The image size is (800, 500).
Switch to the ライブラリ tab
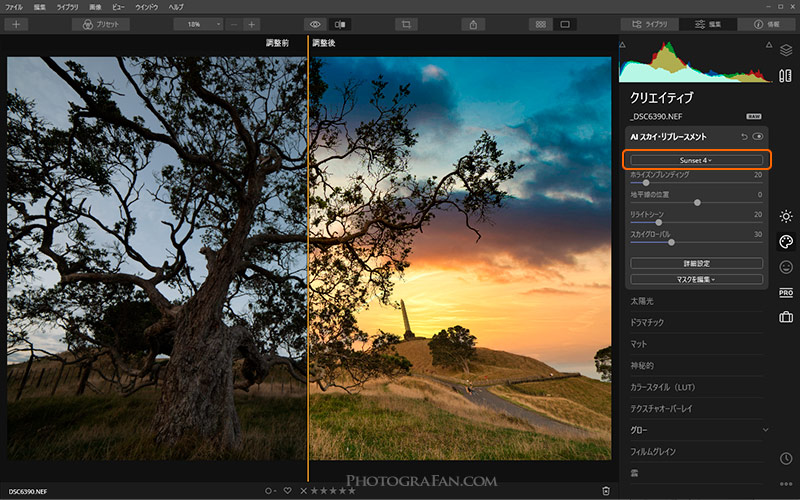coord(649,24)
